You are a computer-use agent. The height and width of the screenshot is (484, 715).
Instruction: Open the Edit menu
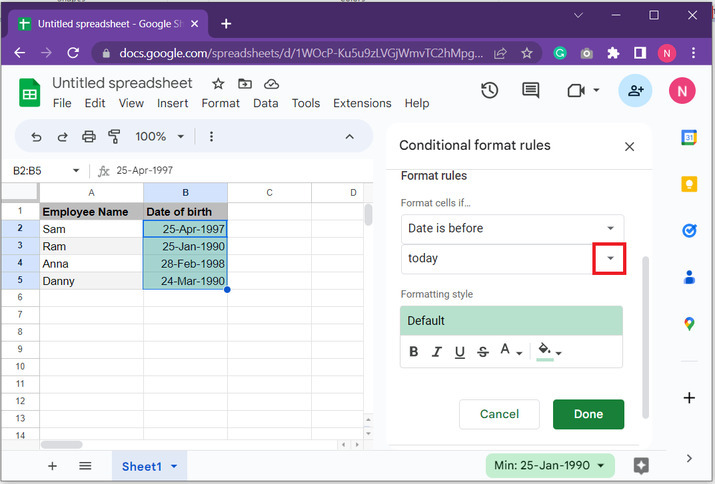(x=95, y=104)
